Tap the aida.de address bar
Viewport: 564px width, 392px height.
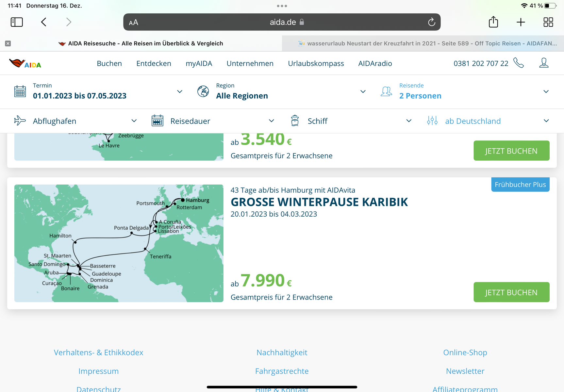282,22
